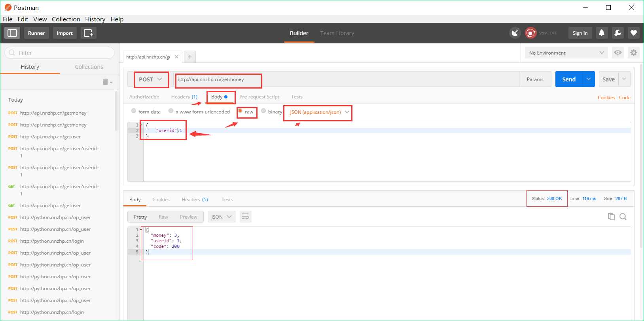Viewport: 644px width, 321px height.
Task: Switch to Builder tab
Action: click(x=299, y=33)
